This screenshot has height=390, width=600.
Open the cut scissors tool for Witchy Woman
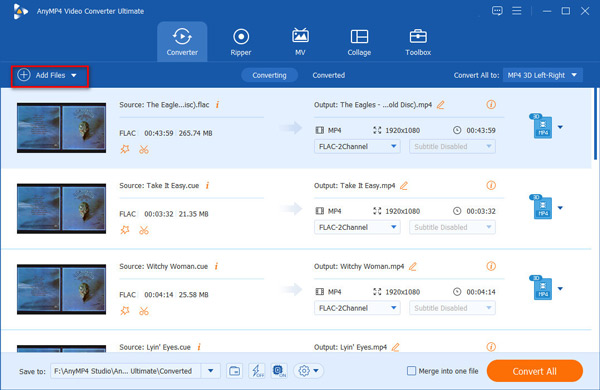point(144,311)
